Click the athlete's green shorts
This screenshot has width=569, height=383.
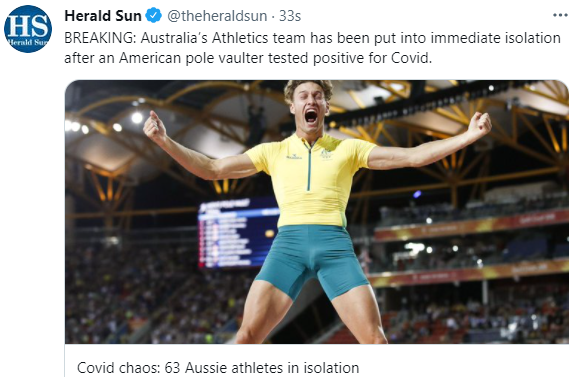(312, 261)
